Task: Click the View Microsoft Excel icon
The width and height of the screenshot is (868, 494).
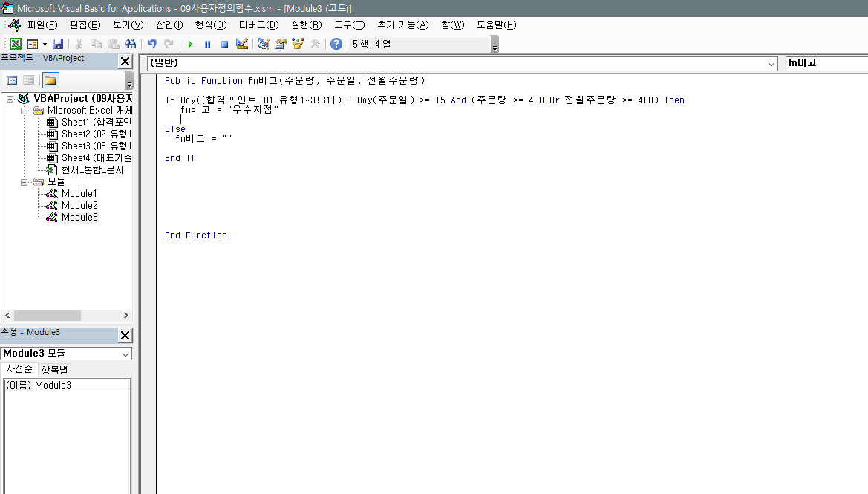Action: pos(15,44)
